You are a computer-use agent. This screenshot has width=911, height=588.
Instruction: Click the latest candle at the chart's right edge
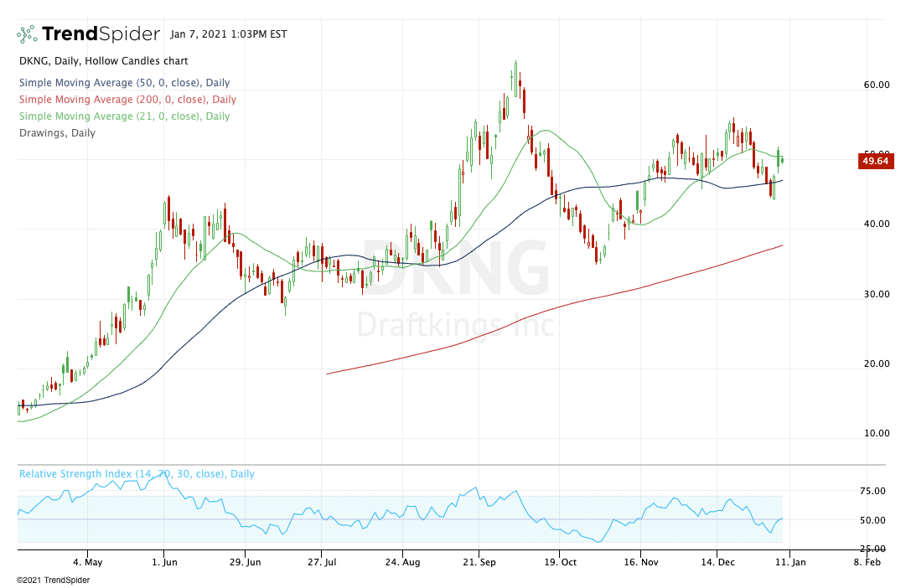pyautogui.click(x=782, y=160)
